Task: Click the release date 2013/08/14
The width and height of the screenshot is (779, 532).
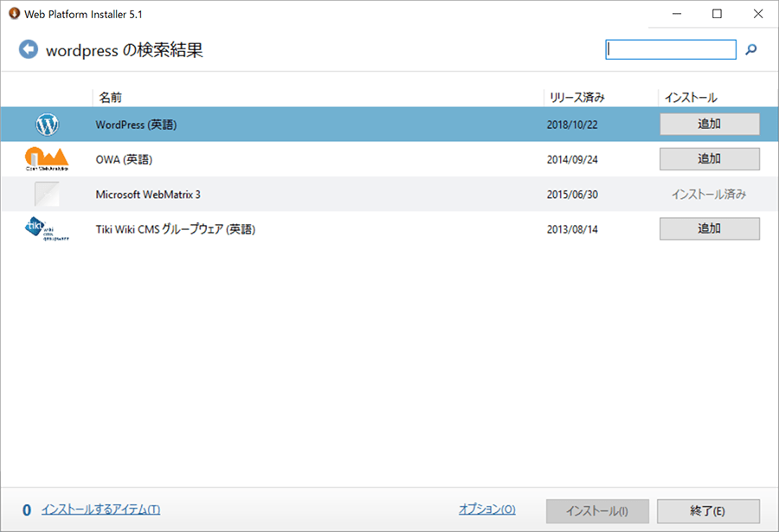Action: (572, 229)
